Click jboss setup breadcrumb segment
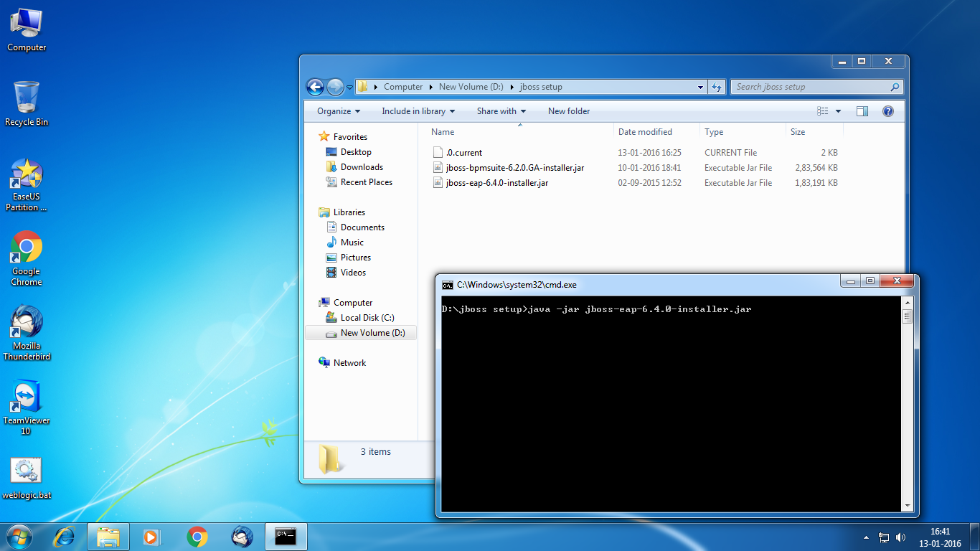This screenshot has width=980, height=551. click(541, 87)
